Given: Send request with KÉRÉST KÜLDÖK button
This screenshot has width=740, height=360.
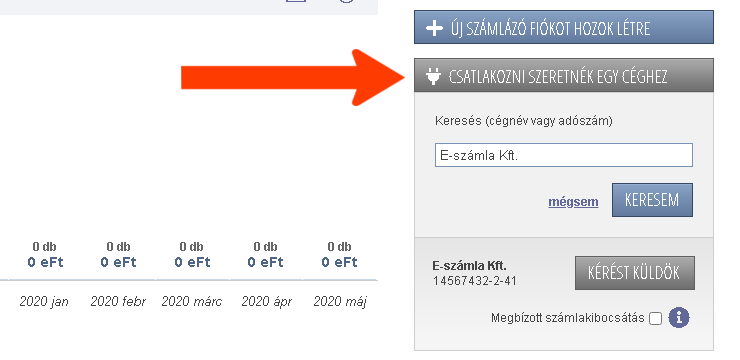Looking at the screenshot, I should pyautogui.click(x=634, y=273).
